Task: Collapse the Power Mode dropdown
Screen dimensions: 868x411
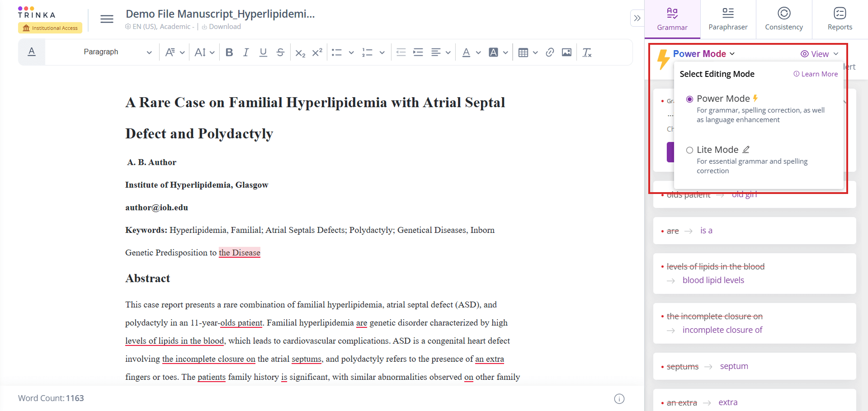Action: [x=704, y=54]
